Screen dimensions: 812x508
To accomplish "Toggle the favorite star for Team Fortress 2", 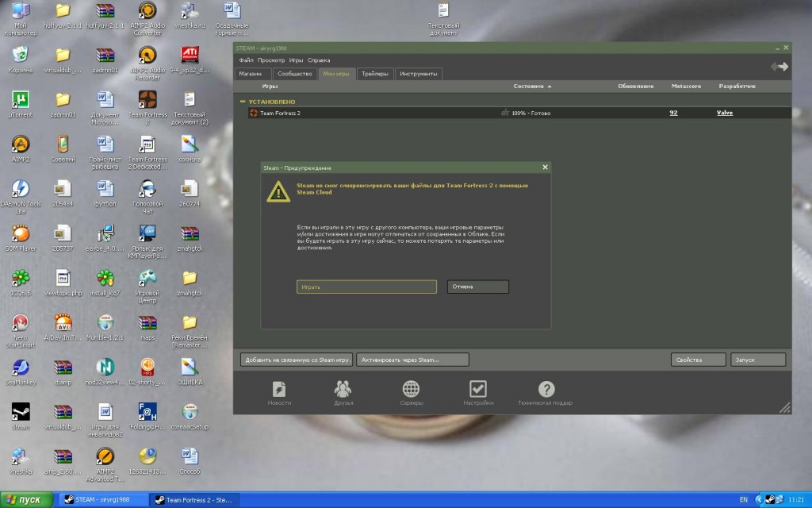I will (505, 113).
